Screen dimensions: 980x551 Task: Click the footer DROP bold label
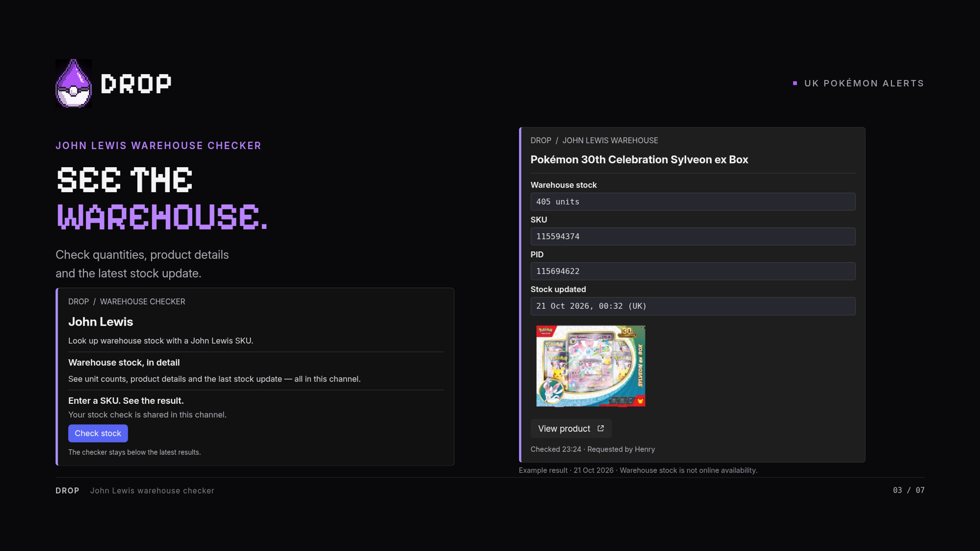pyautogui.click(x=67, y=491)
